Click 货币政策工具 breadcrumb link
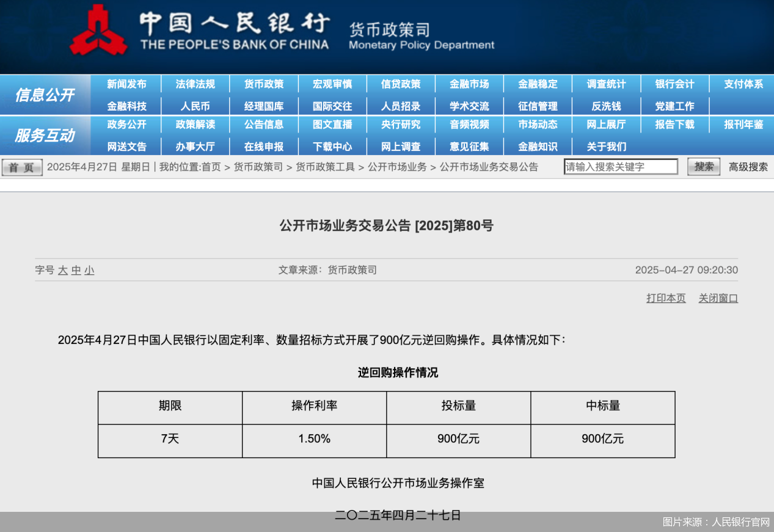This screenshot has width=774, height=532. tap(325, 167)
